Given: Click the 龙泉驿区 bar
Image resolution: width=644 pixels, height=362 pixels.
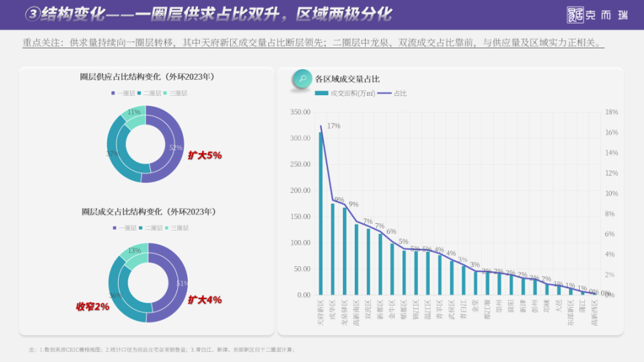Looking at the screenshot, I should point(345,251).
